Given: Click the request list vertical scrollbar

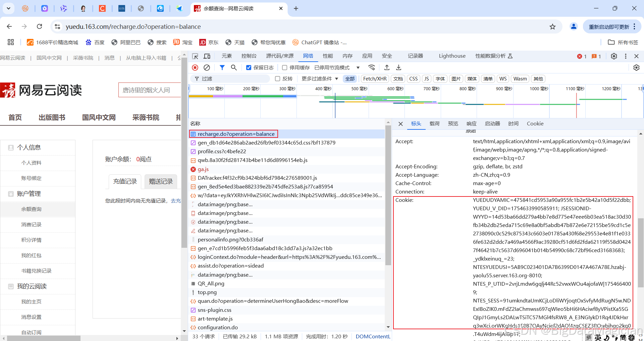Looking at the screenshot, I should pyautogui.click(x=388, y=195).
